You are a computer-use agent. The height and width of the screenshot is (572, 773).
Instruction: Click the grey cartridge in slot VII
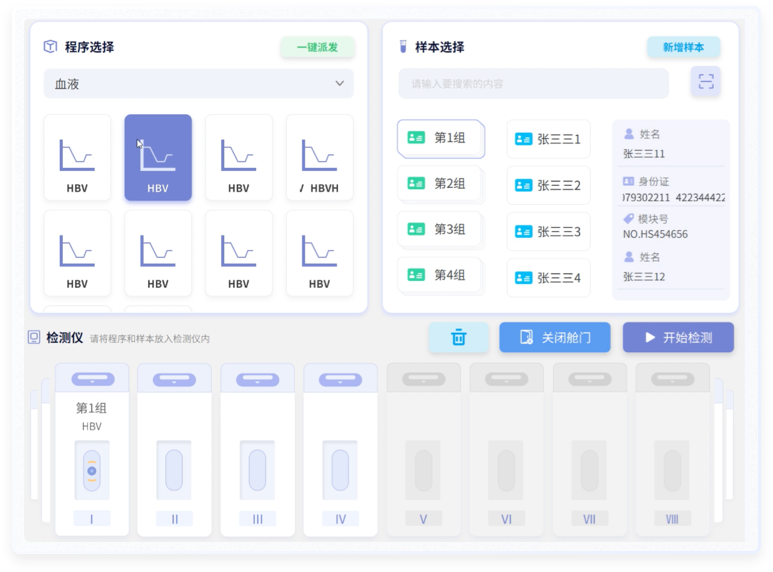pyautogui.click(x=590, y=470)
